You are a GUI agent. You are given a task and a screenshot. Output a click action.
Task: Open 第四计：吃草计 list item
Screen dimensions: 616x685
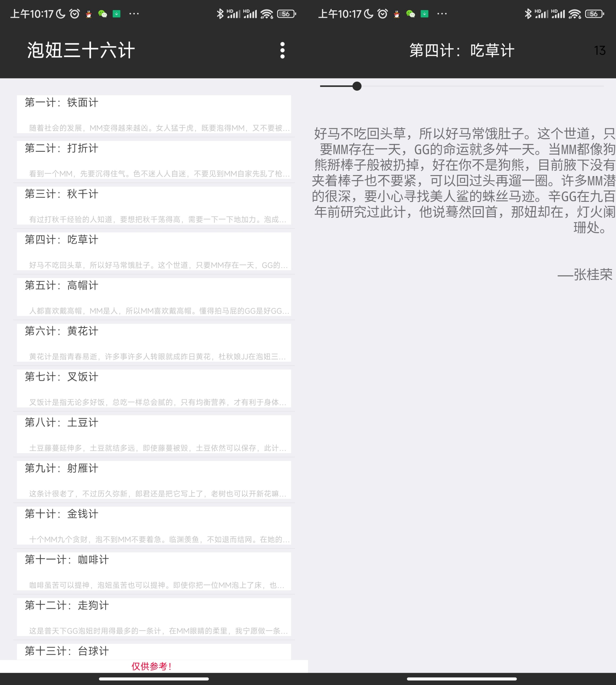tap(154, 251)
